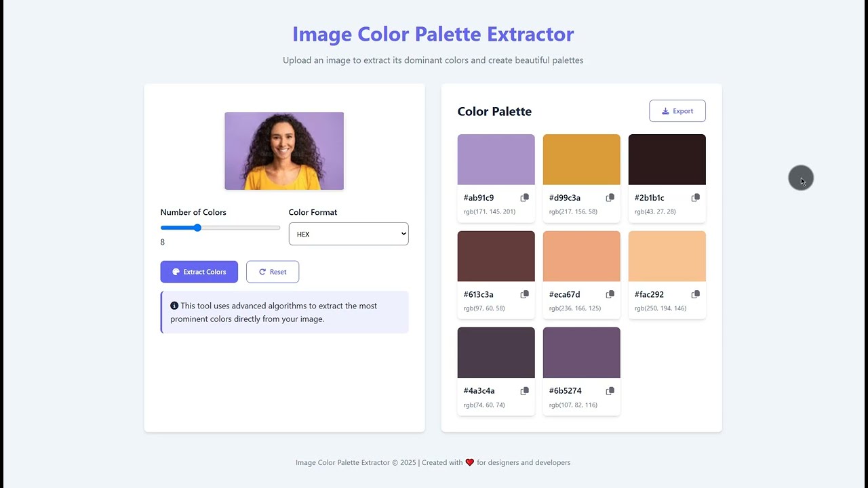868x488 pixels.
Task: Click the info icon in the notice box
Action: click(174, 306)
